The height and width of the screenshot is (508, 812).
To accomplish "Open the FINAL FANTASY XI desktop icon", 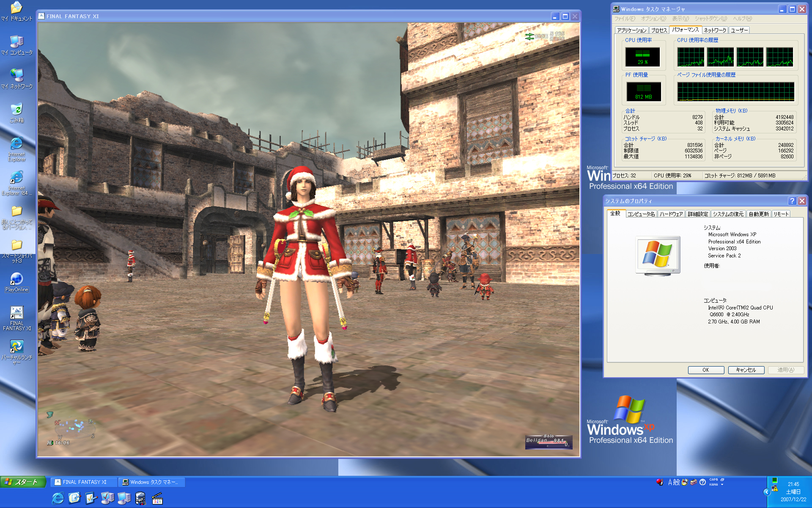I will tap(16, 313).
